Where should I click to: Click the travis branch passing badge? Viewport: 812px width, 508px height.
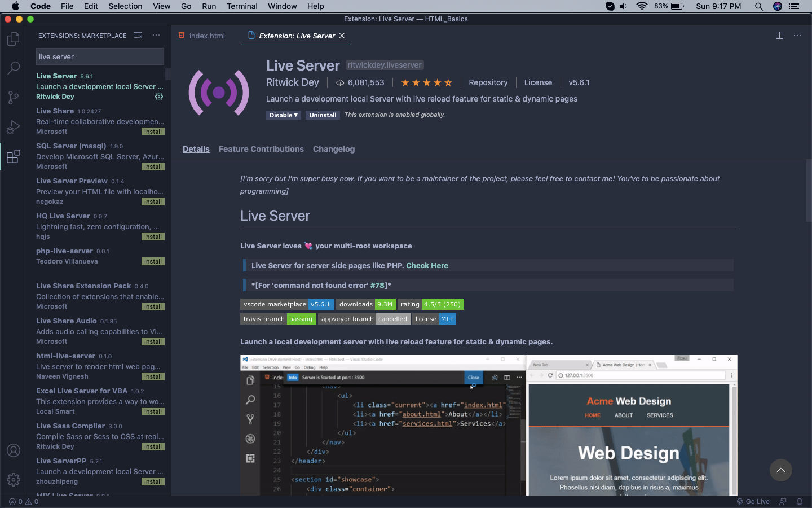click(278, 319)
